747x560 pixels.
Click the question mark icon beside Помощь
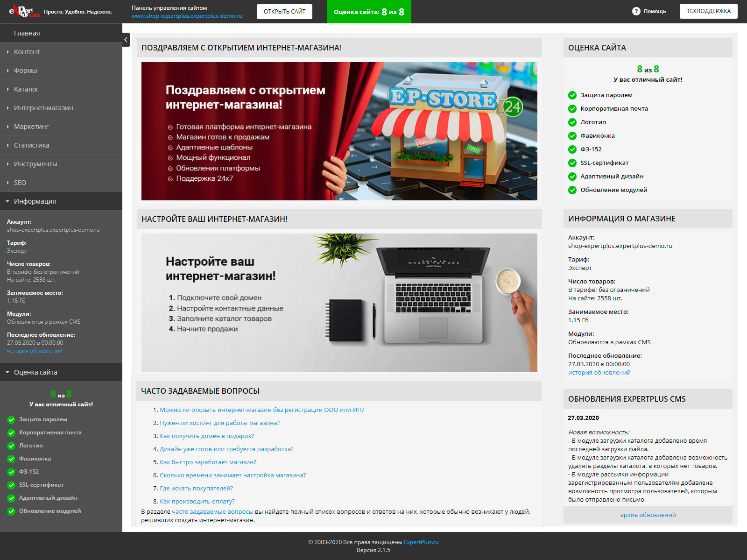tap(635, 11)
